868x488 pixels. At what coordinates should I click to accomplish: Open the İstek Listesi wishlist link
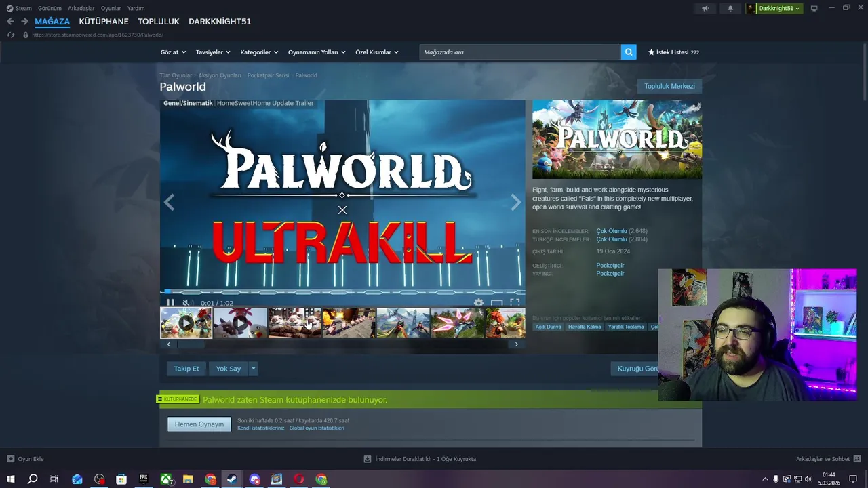pyautogui.click(x=673, y=52)
